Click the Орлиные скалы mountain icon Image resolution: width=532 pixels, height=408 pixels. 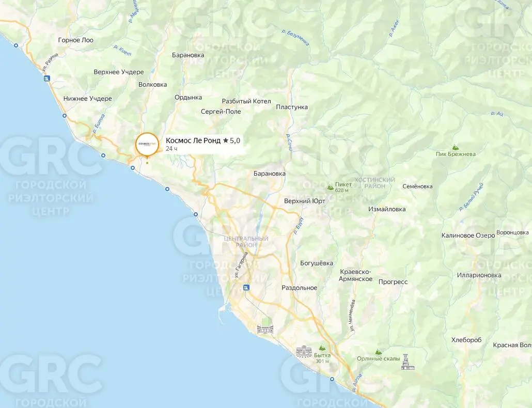pos(378,352)
